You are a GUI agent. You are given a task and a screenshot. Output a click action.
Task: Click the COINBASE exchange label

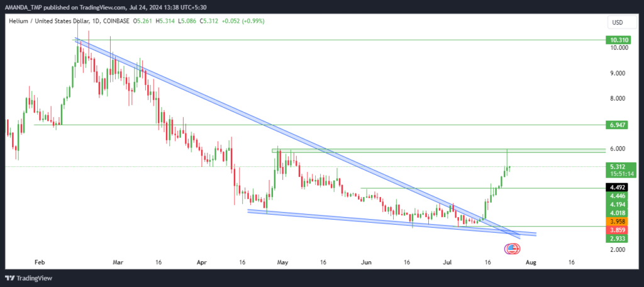(x=116, y=21)
